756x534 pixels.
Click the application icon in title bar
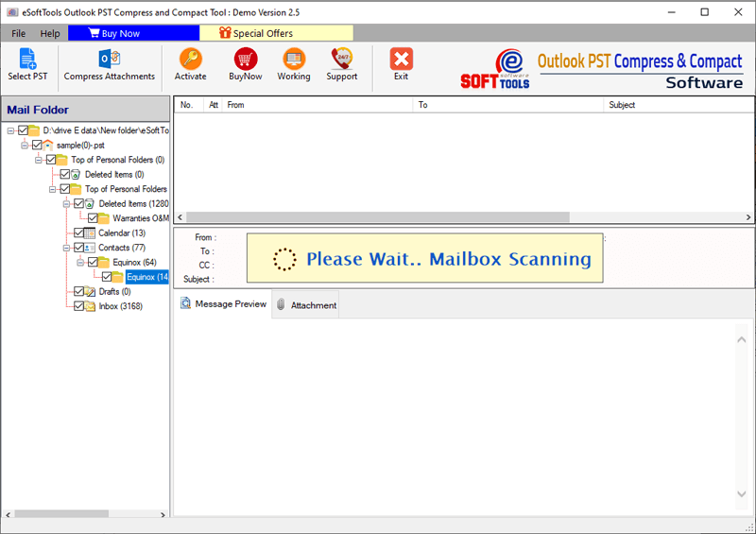pyautogui.click(x=12, y=12)
